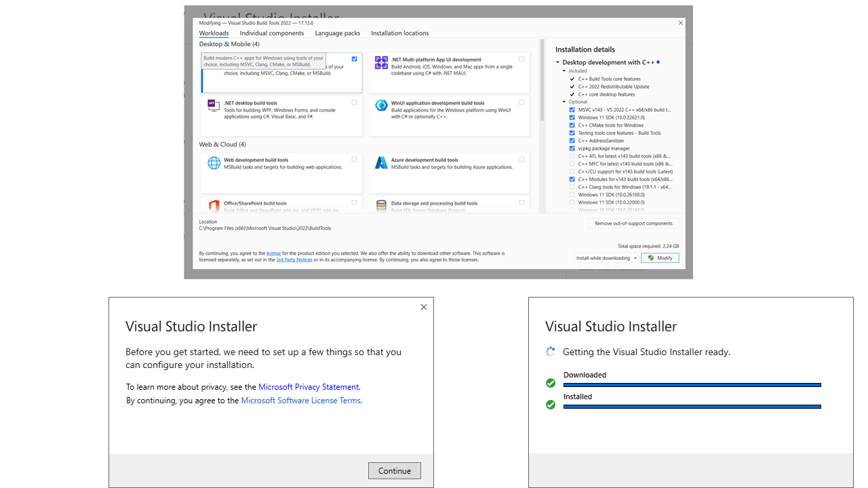The height and width of the screenshot is (488, 868).
Task: Switch to the Individual components tab
Action: coord(271,33)
